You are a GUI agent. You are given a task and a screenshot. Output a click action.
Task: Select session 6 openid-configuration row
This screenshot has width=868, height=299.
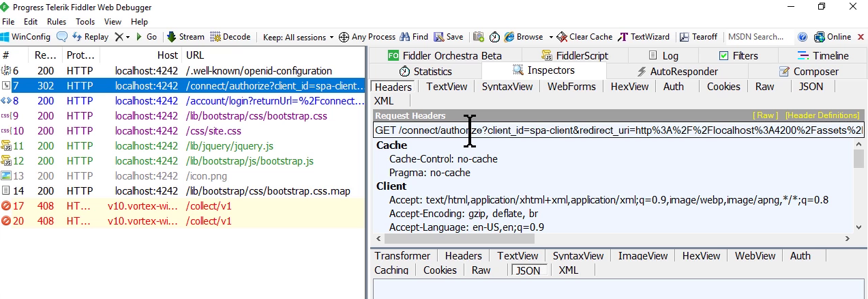[x=183, y=71]
